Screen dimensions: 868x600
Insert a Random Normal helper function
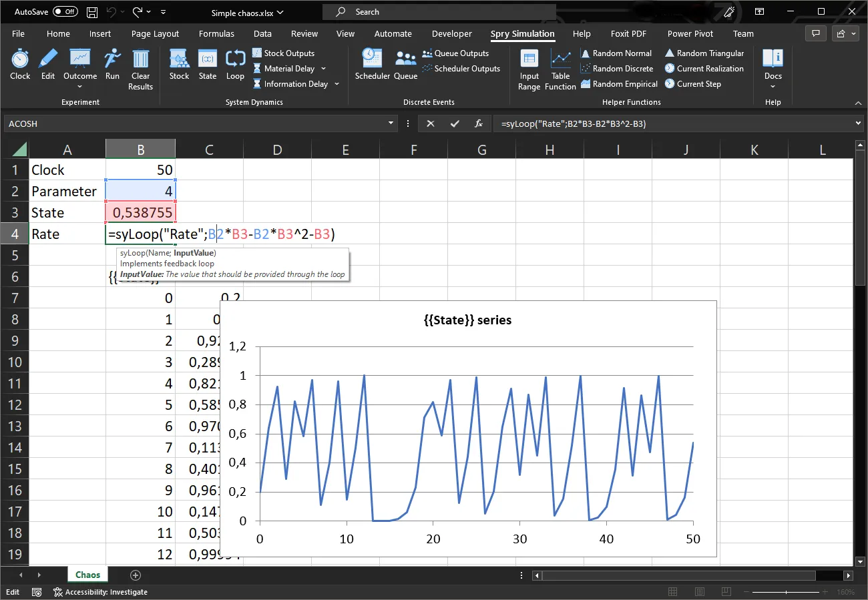point(616,53)
